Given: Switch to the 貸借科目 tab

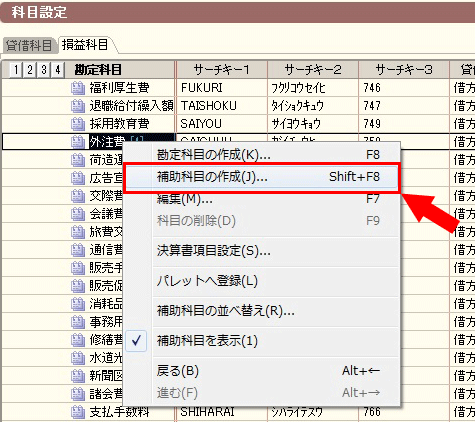Looking at the screenshot, I should (29, 45).
